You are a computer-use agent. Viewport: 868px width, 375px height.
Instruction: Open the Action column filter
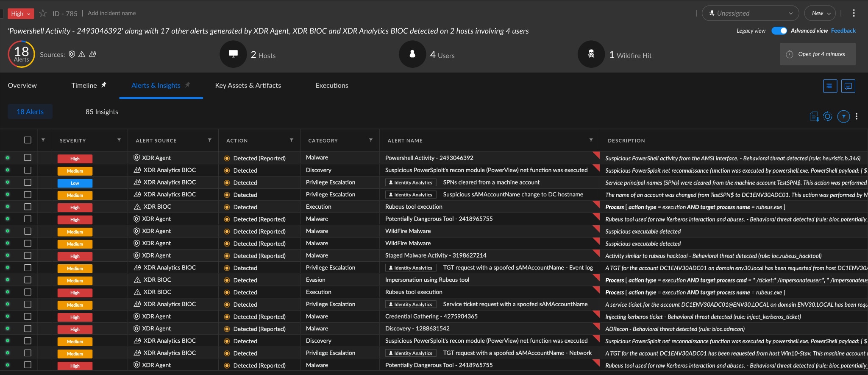[x=292, y=140]
